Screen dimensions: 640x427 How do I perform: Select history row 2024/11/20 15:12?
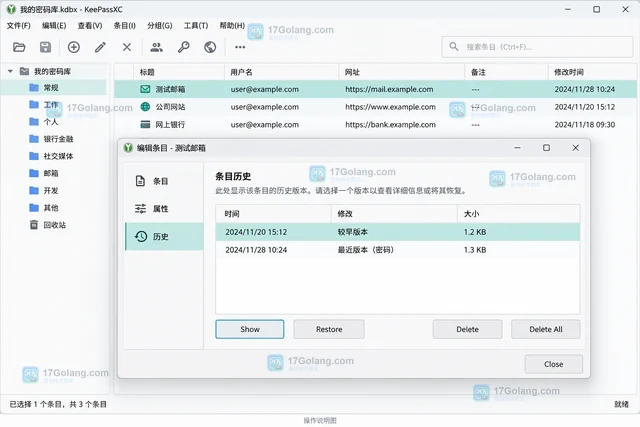[398, 232]
